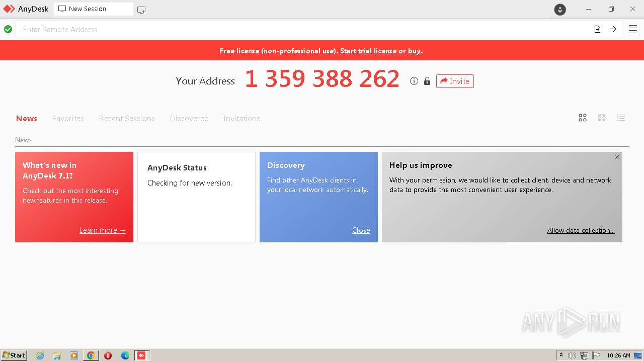Switch to small tiles view
Viewport: 644px width, 362px height.
pyautogui.click(x=602, y=118)
